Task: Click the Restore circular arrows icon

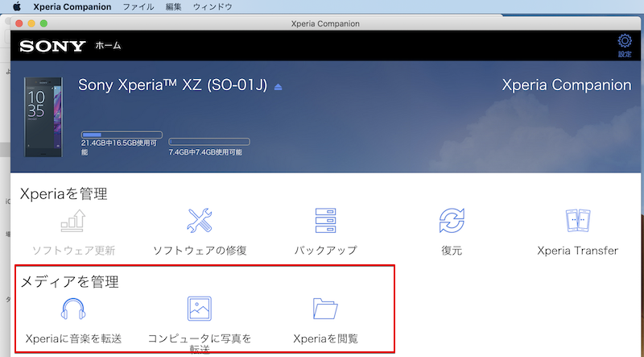Action: pos(452,220)
